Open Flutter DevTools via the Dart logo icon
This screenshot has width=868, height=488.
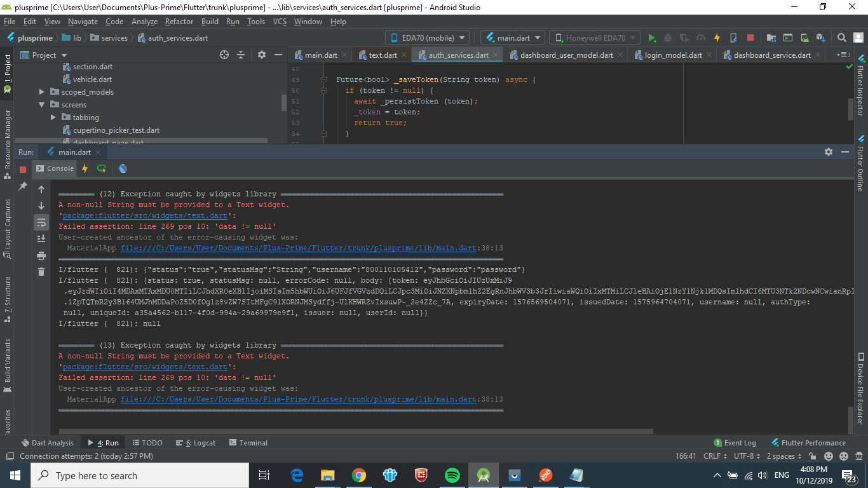pos(123,168)
